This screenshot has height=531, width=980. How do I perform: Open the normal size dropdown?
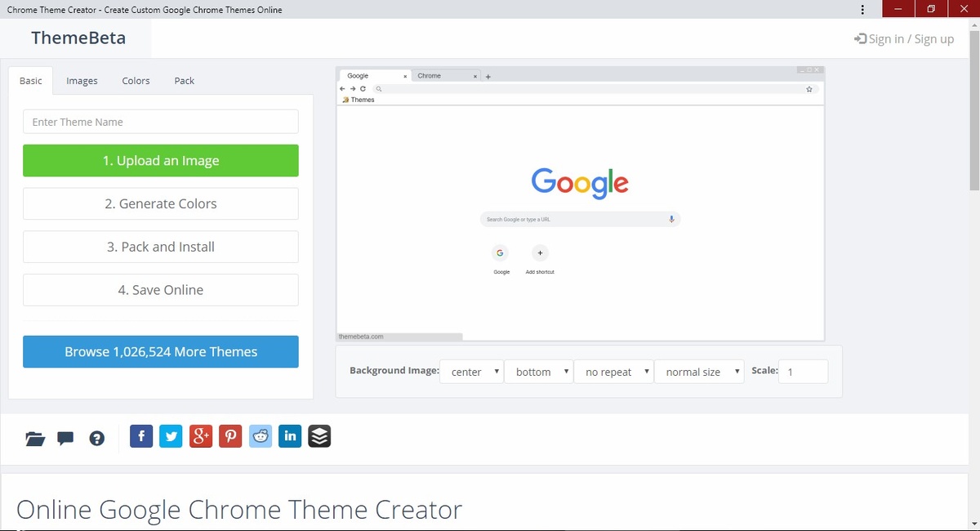pyautogui.click(x=699, y=372)
